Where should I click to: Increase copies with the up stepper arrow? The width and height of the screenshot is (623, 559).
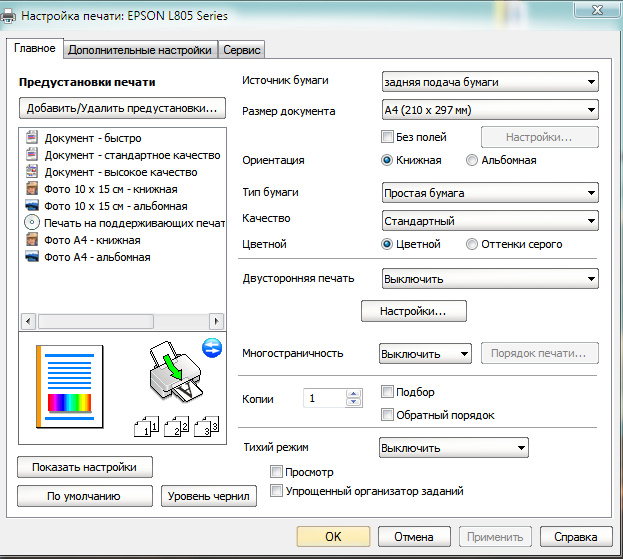coord(353,394)
